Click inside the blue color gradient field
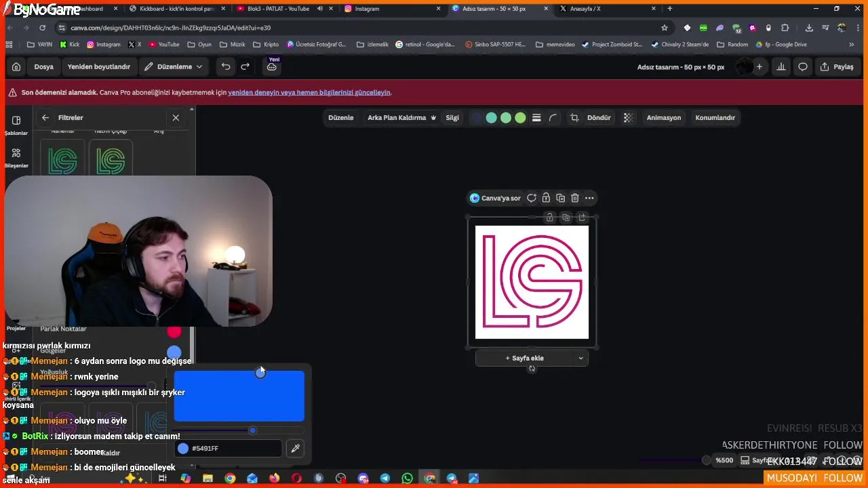 tap(239, 396)
